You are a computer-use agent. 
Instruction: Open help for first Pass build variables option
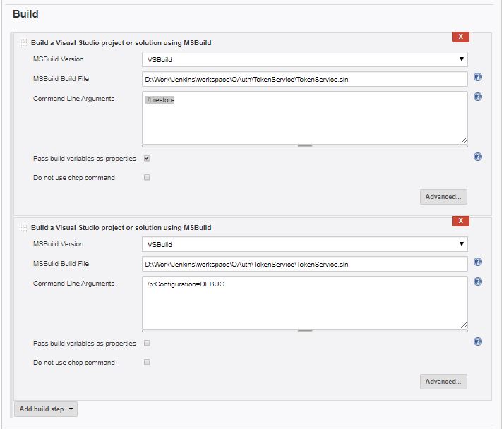(x=478, y=157)
